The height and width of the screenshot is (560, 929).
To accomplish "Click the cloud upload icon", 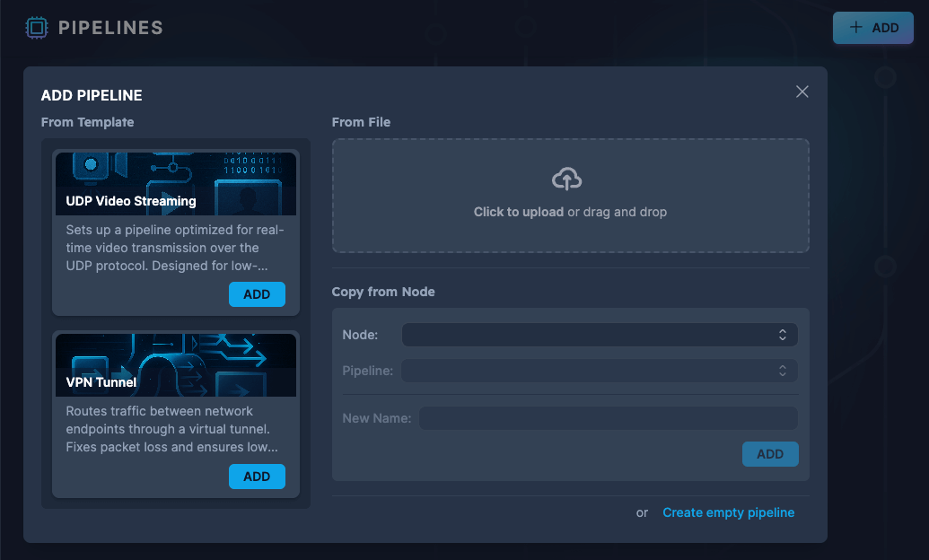I will coord(566,179).
